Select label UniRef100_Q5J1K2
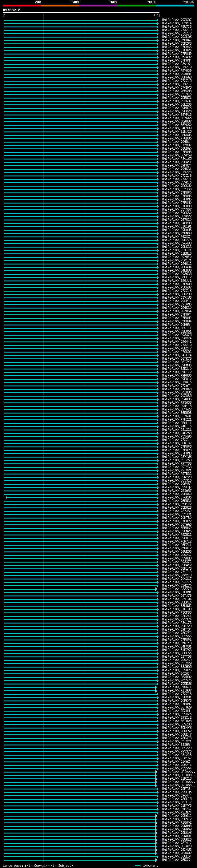Screen dimensions: 197x868 tap(176, 504)
